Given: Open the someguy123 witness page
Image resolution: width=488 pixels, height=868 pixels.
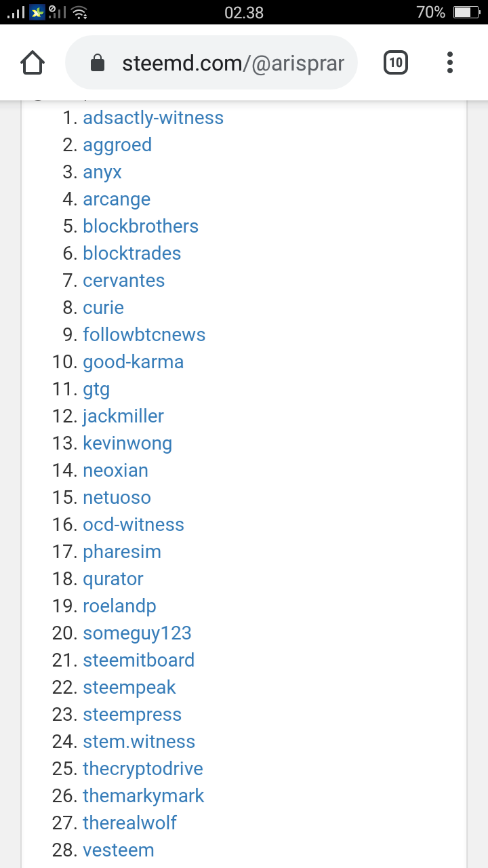Looking at the screenshot, I should click(137, 633).
